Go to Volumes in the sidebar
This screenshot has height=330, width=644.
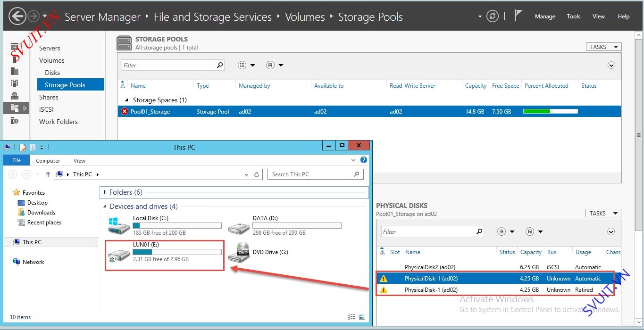coord(52,60)
